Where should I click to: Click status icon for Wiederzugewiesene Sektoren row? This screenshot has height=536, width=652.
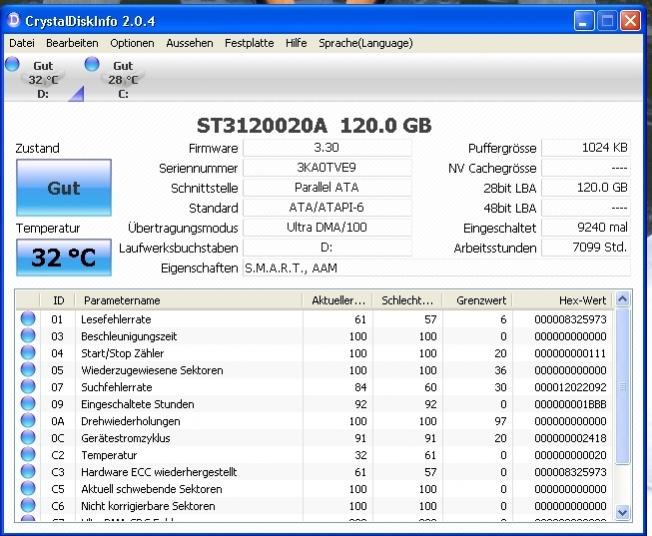click(x=28, y=370)
